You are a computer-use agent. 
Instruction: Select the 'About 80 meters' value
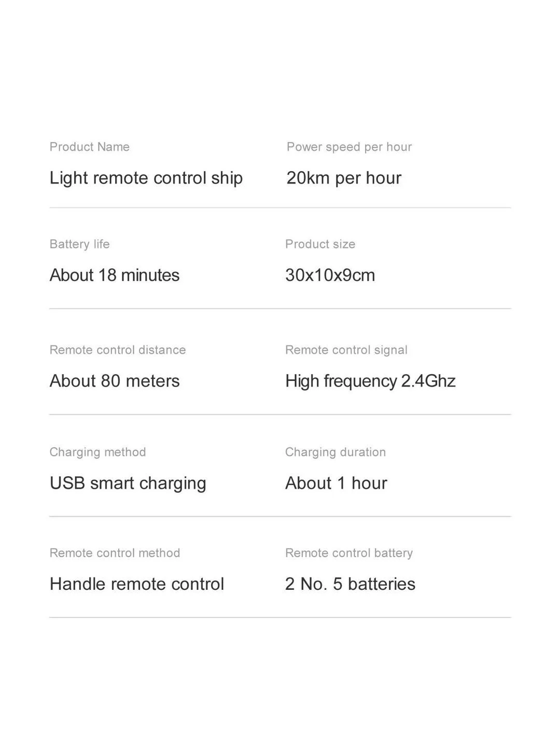tap(115, 381)
